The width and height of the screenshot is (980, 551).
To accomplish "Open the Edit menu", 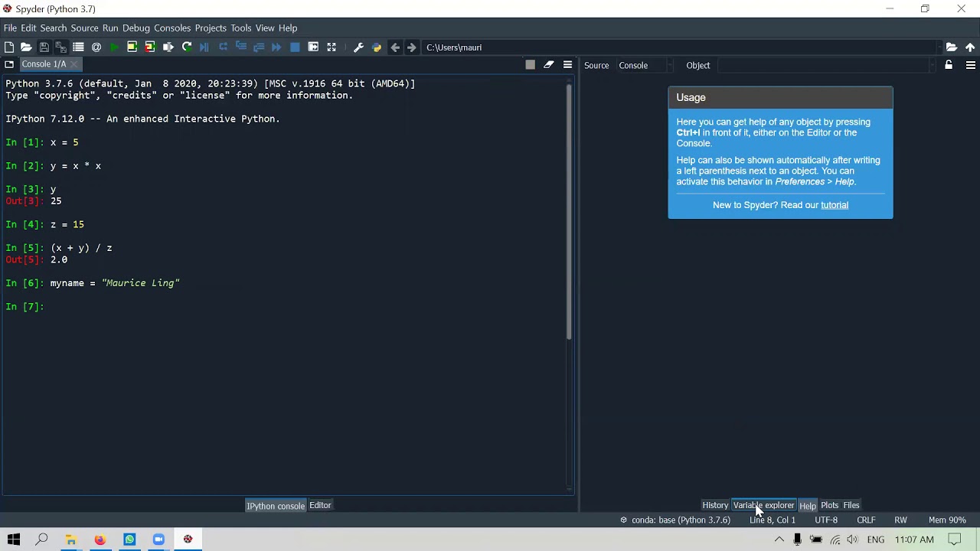I will [x=28, y=28].
